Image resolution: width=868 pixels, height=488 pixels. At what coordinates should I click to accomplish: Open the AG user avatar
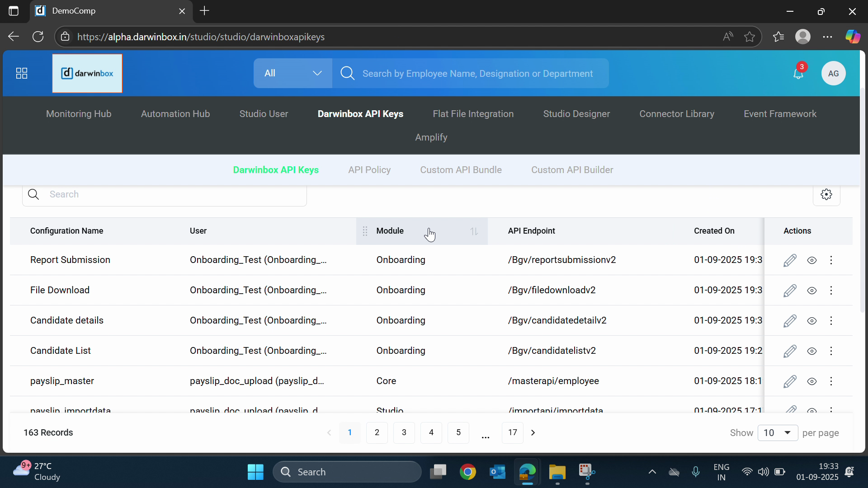click(x=833, y=74)
